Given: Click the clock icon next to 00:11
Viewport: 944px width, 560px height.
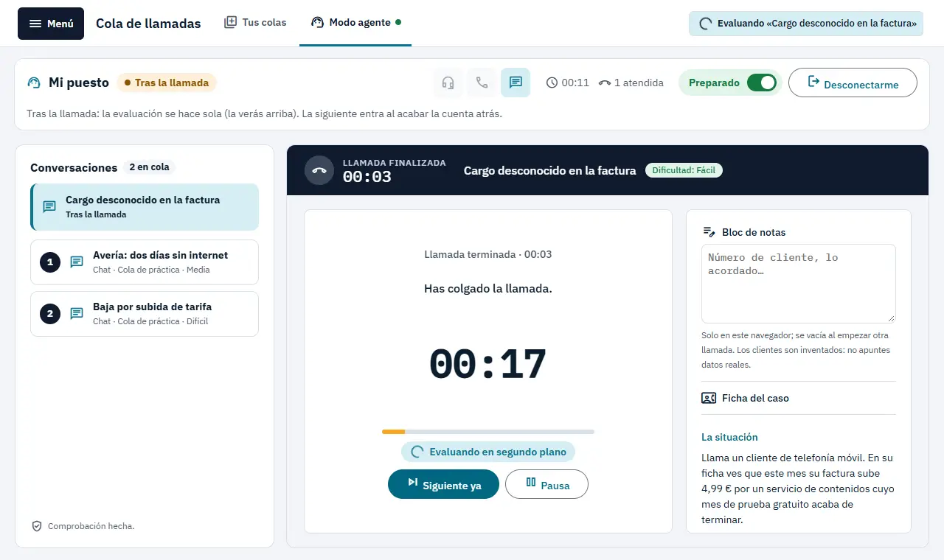Looking at the screenshot, I should tap(552, 83).
